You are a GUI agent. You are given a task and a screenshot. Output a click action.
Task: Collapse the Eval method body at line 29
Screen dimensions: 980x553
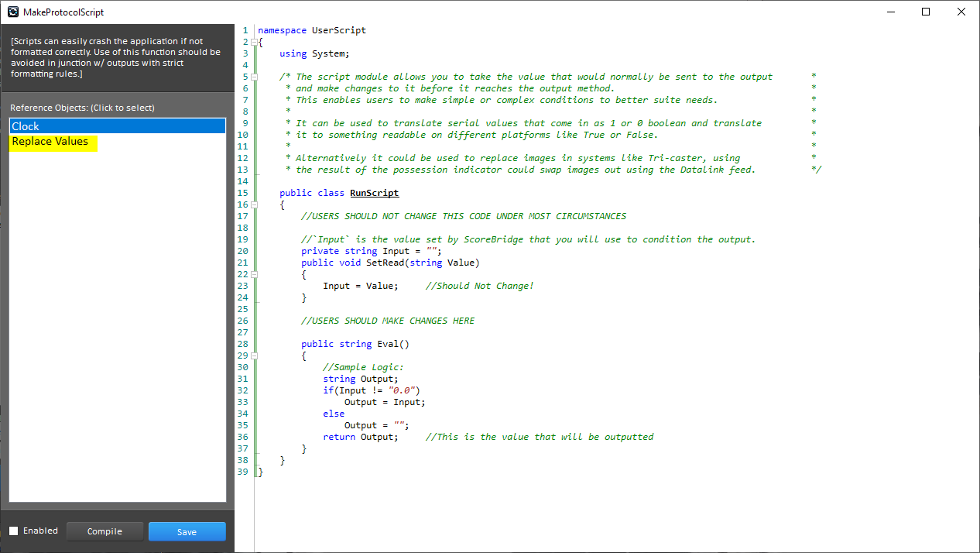254,355
